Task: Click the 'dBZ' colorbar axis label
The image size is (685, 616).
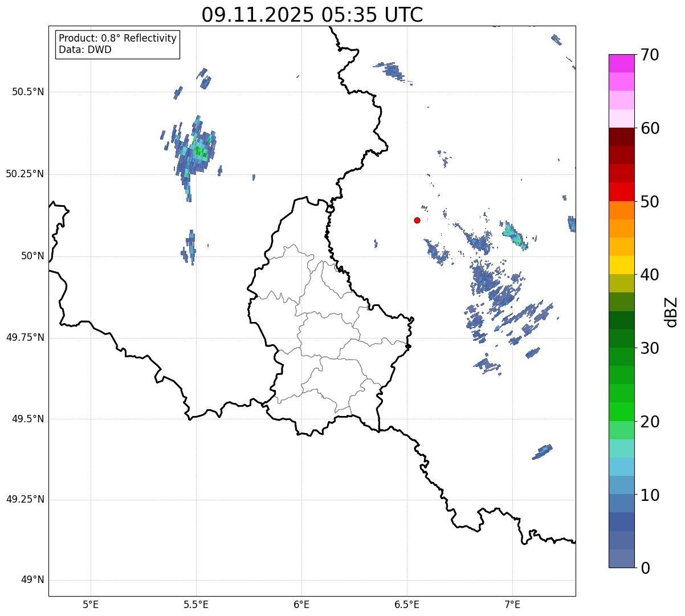Action: pyautogui.click(x=671, y=311)
